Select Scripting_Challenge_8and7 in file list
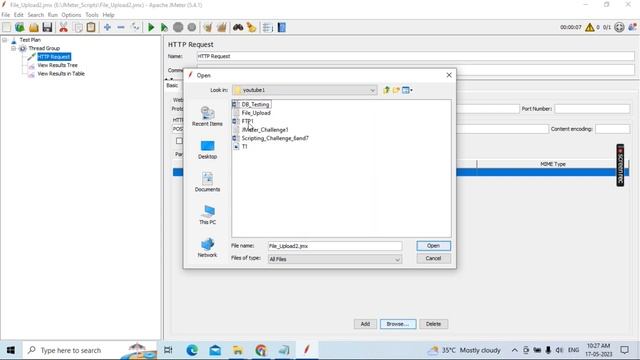The image size is (640, 360). (x=275, y=138)
